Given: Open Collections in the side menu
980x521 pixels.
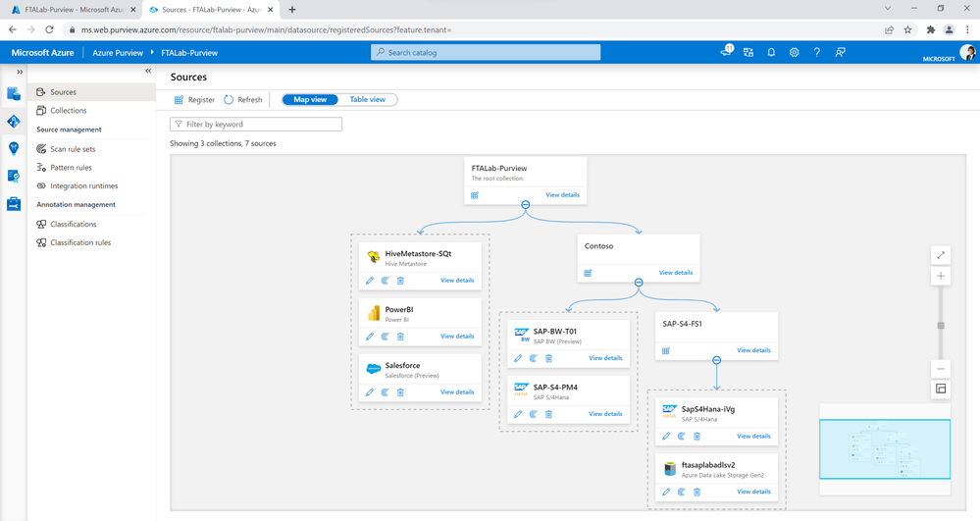Looking at the screenshot, I should 92,111.
